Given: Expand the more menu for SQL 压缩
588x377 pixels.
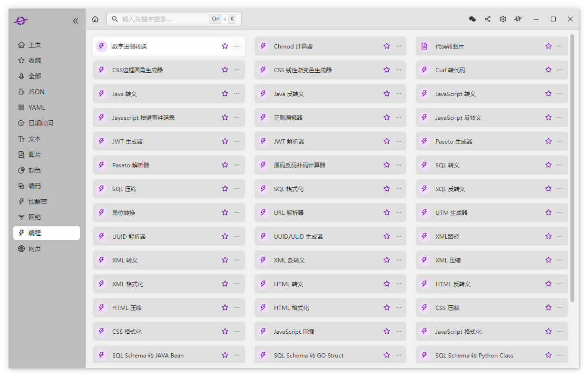Looking at the screenshot, I should coord(237,189).
